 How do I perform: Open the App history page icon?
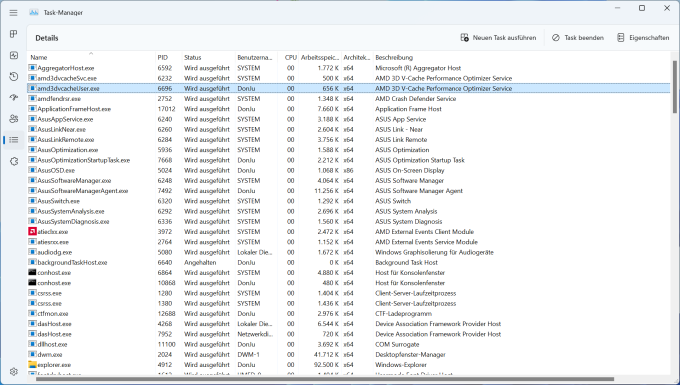click(x=13, y=76)
